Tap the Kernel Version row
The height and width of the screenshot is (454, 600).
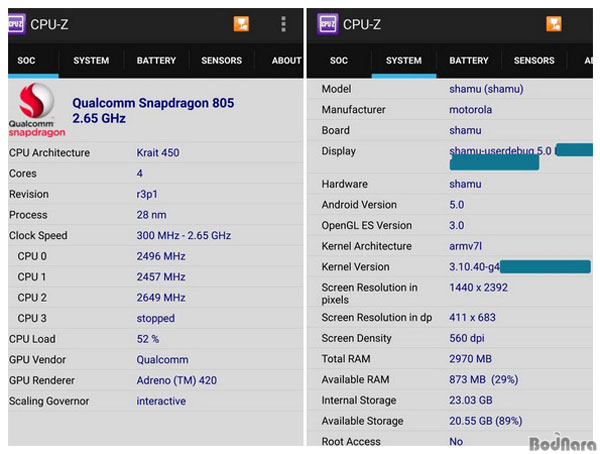pyautogui.click(x=455, y=267)
